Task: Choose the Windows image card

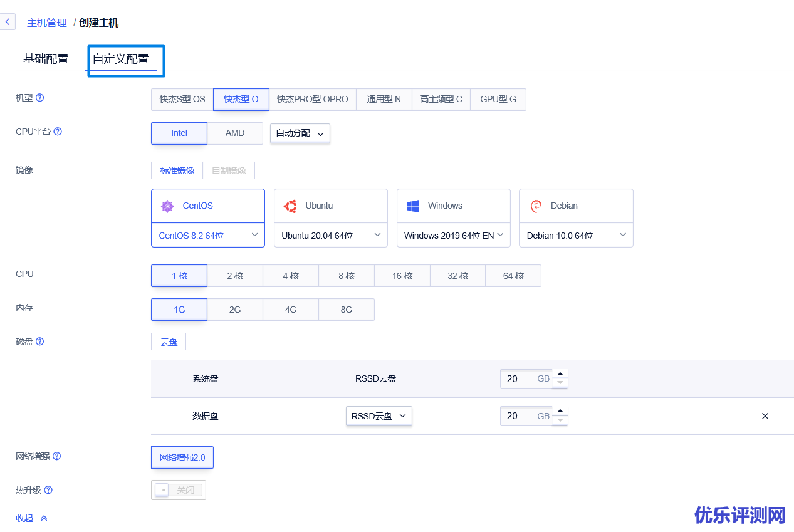Action: [453, 206]
